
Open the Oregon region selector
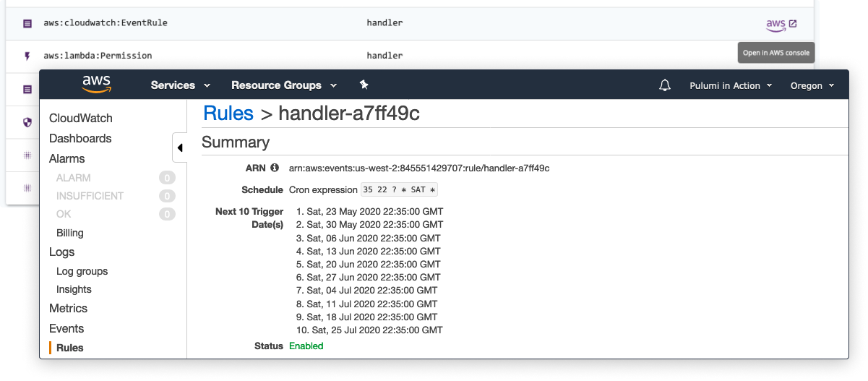[x=812, y=85]
